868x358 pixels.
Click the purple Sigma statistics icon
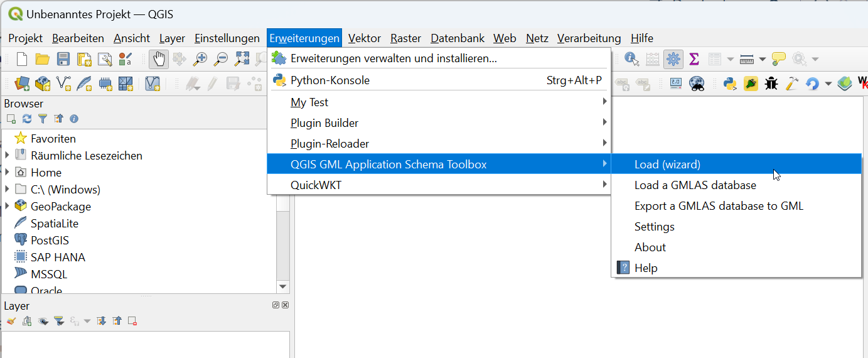694,60
